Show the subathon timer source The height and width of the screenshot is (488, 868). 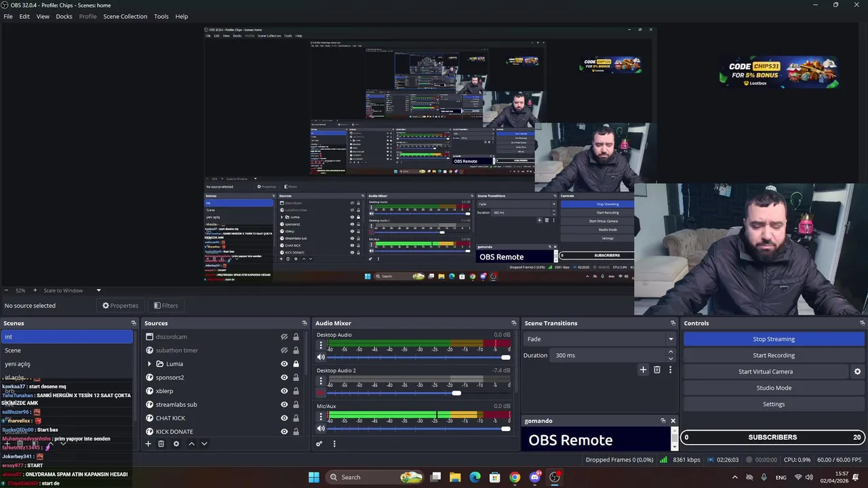(284, 350)
